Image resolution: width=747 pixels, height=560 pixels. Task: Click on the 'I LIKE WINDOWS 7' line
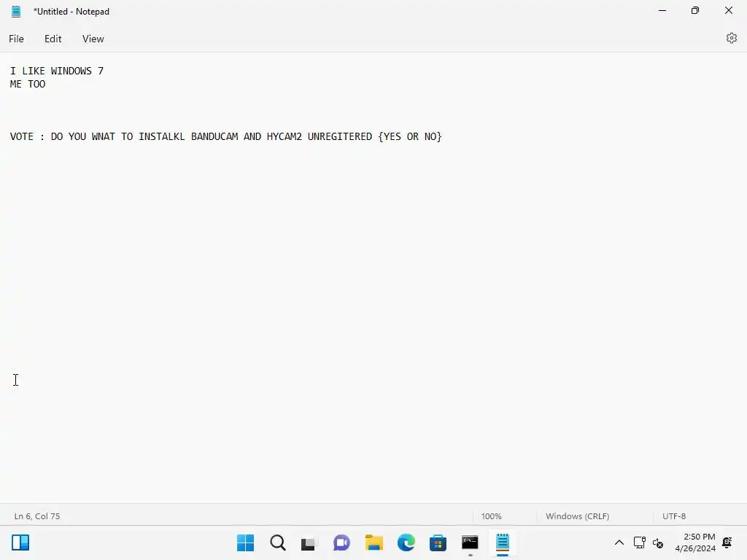click(x=57, y=71)
